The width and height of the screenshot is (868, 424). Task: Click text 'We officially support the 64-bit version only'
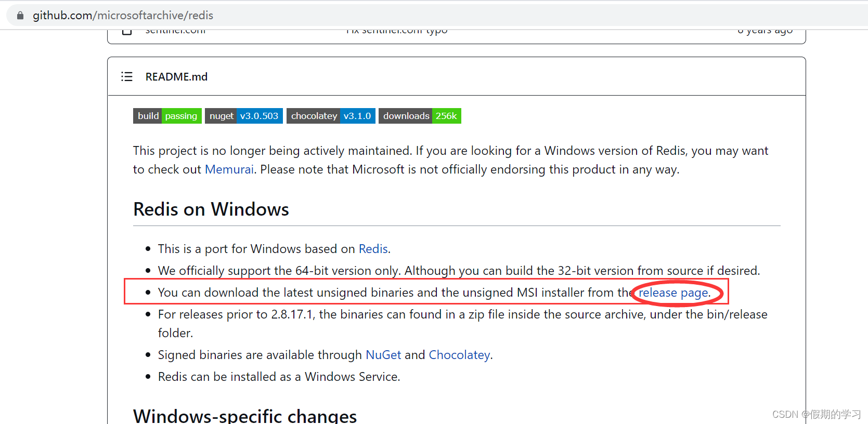pyautogui.click(x=279, y=271)
